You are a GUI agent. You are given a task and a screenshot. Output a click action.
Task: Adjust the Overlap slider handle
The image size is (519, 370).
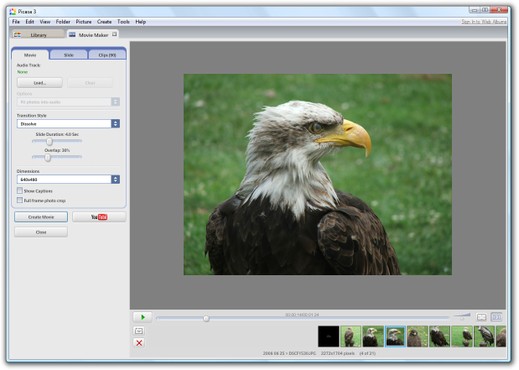48,157
